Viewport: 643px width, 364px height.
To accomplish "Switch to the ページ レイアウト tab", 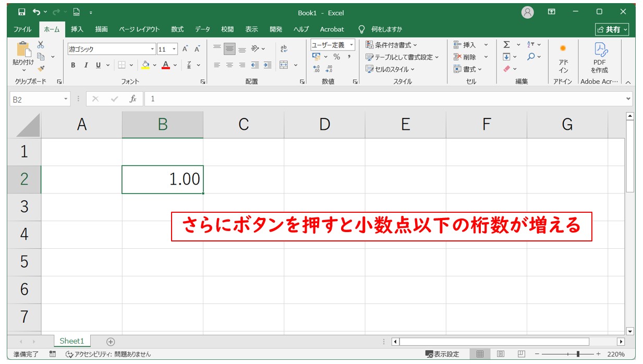I will point(139,29).
